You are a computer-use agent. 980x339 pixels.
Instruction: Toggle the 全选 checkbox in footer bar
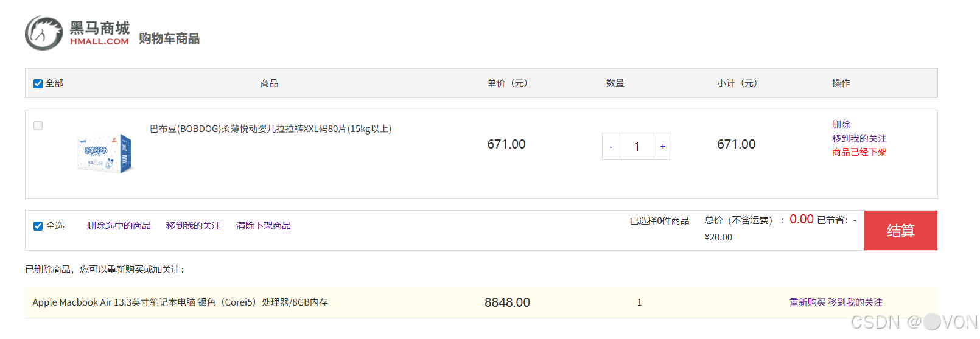(38, 226)
